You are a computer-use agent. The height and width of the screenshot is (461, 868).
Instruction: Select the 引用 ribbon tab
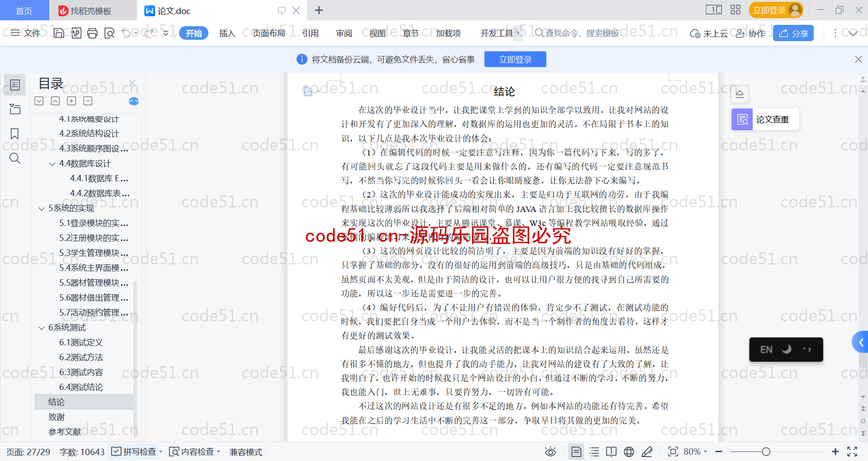pyautogui.click(x=310, y=33)
